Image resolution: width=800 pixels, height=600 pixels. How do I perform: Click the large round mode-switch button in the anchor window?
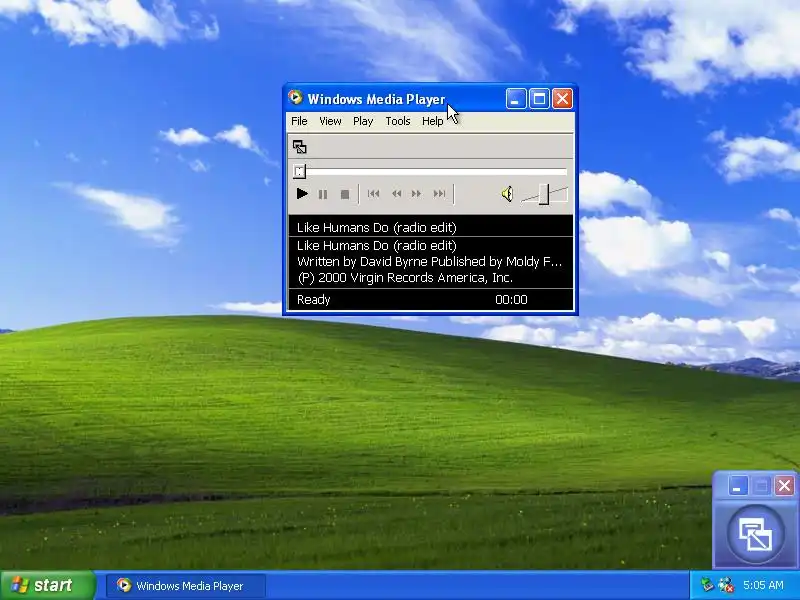tap(756, 534)
